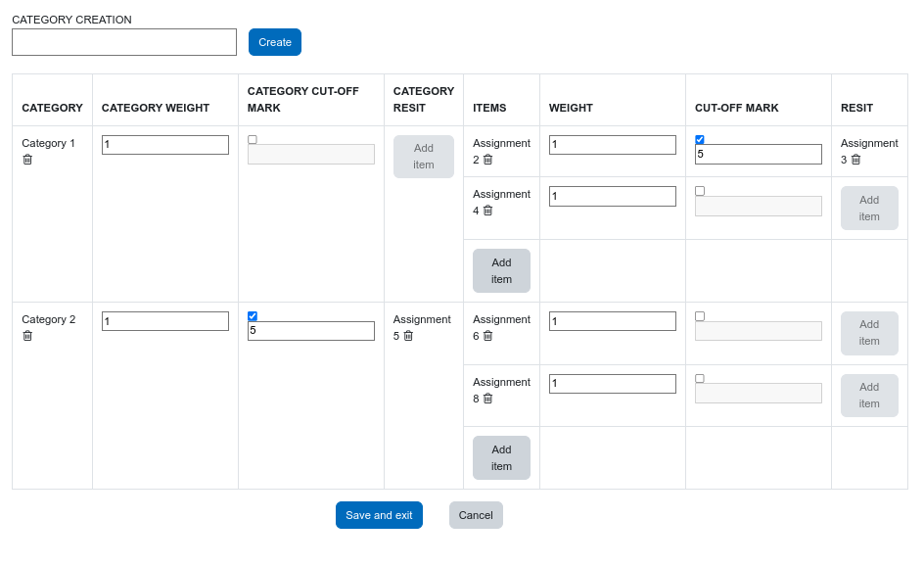Tick cut-off mark checkbox for Assignment 8
The image size is (924, 566).
click(x=700, y=379)
